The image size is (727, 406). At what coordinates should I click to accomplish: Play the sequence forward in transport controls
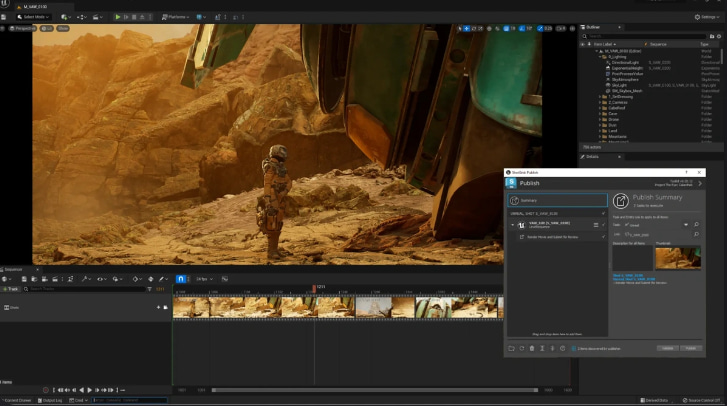[x=89, y=390]
